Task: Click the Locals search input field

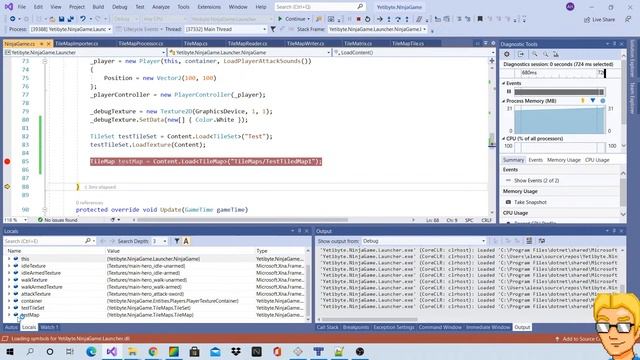Action: tap(43, 241)
